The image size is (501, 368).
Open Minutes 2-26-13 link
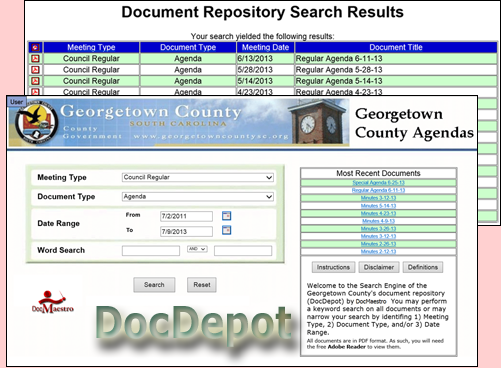(x=378, y=244)
